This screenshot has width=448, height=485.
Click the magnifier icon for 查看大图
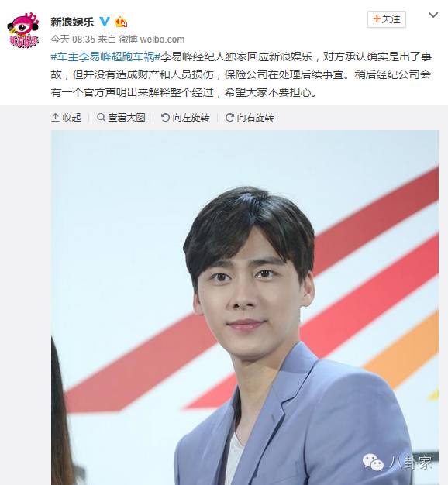101,117
